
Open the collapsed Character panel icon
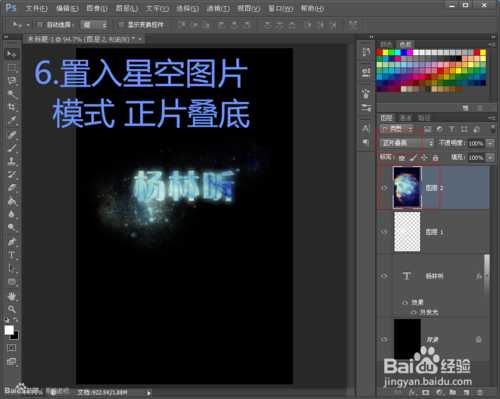coord(366,128)
